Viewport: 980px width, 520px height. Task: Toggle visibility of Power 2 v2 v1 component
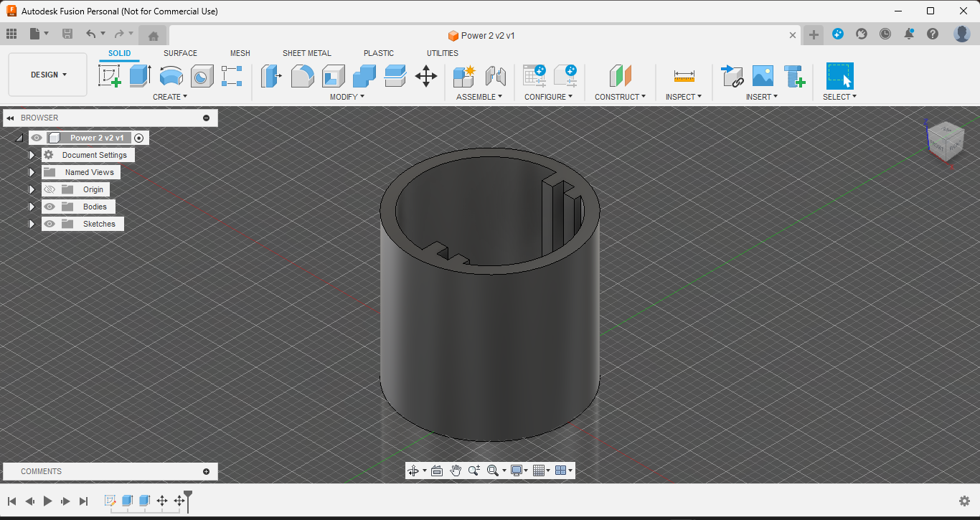pos(37,138)
